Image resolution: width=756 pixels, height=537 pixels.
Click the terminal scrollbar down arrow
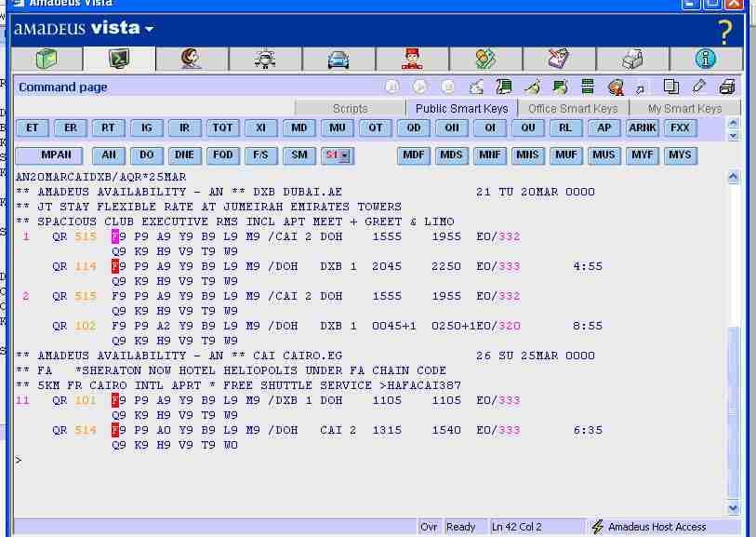[734, 507]
